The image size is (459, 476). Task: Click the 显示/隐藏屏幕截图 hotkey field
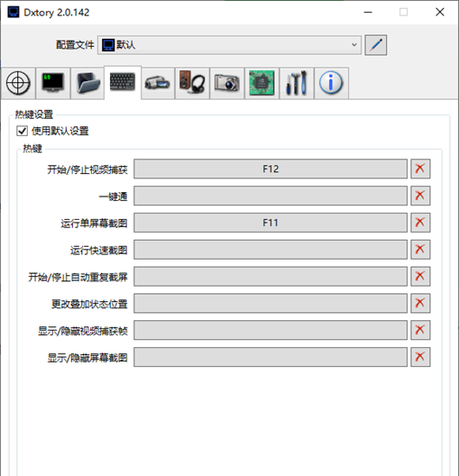pyautogui.click(x=271, y=357)
